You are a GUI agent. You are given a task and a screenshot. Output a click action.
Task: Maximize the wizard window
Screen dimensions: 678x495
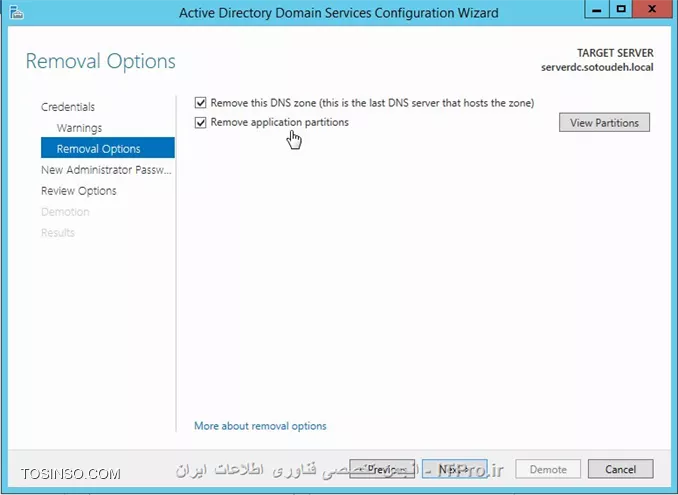point(621,9)
